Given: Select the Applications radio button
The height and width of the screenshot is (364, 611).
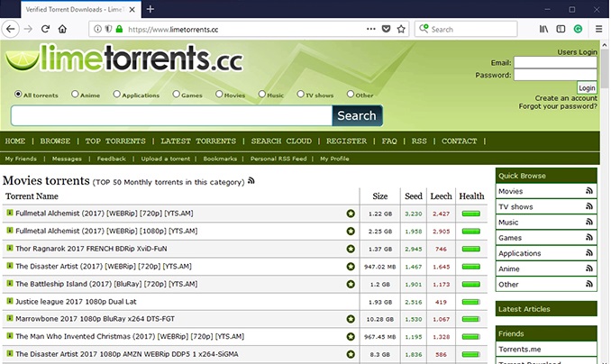Looking at the screenshot, I should (x=116, y=94).
